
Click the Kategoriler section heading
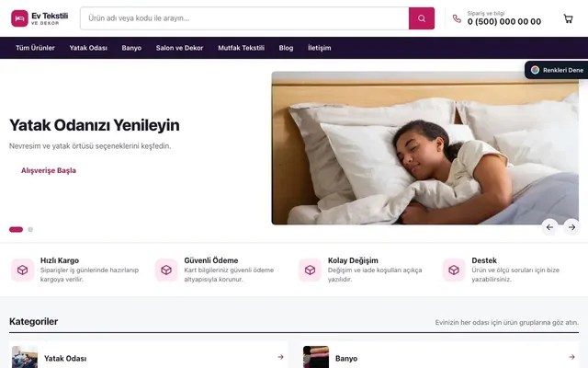click(x=33, y=321)
